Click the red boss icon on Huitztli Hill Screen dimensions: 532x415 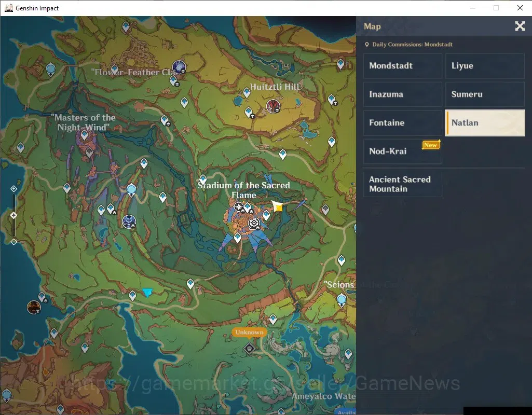pyautogui.click(x=273, y=106)
